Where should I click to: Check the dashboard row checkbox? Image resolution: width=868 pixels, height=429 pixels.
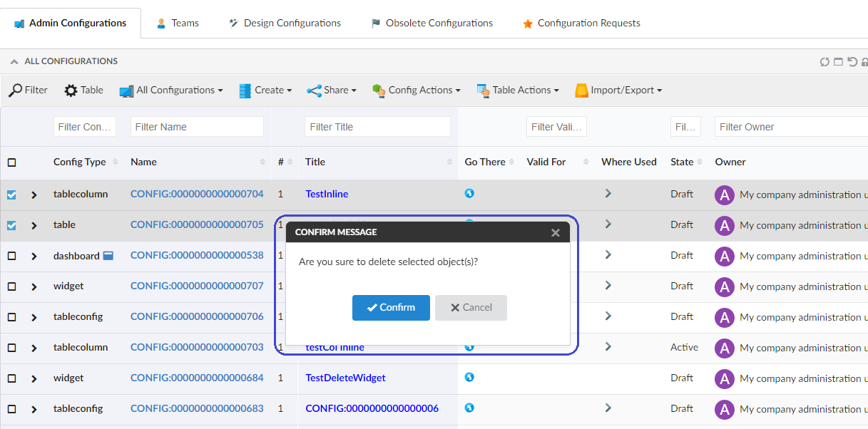(11, 256)
